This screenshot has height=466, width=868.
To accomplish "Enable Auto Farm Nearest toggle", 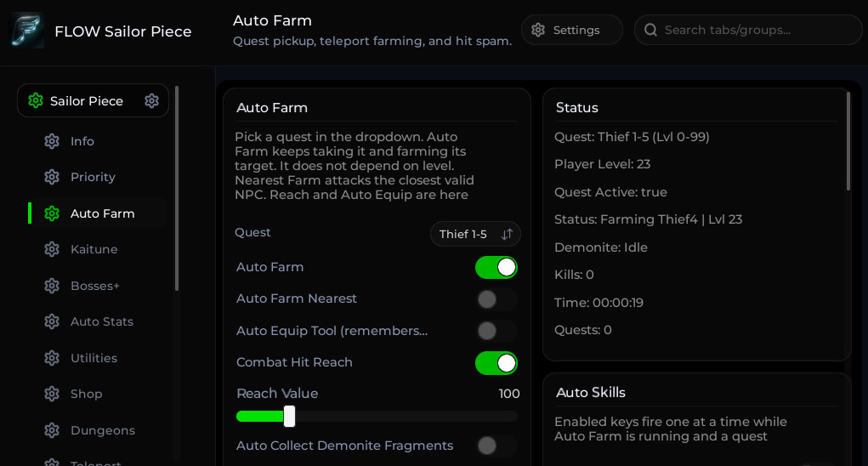I will pyautogui.click(x=496, y=299).
